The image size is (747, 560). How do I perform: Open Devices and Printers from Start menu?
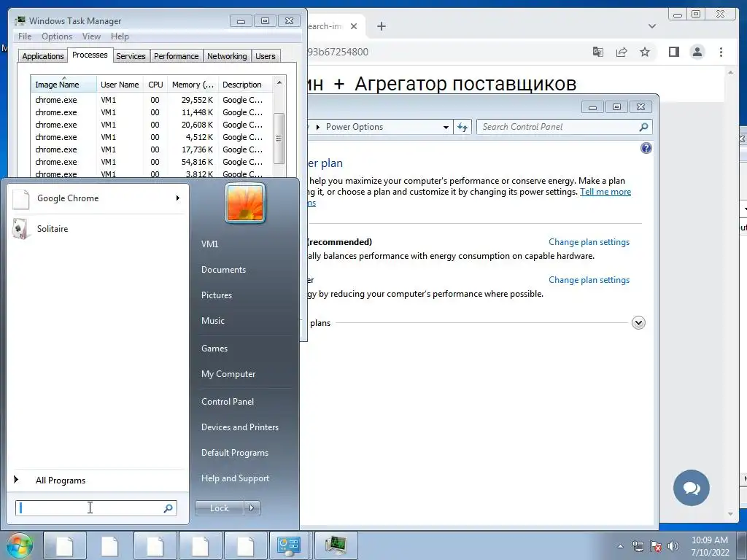[239, 427]
